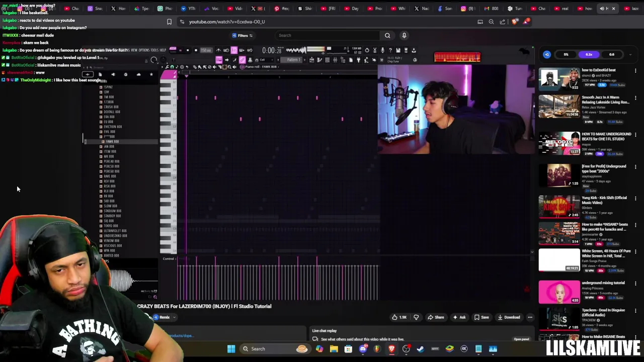This screenshot has width=644, height=362.
Task: Click the browser cloud icon
Action: 138,74
